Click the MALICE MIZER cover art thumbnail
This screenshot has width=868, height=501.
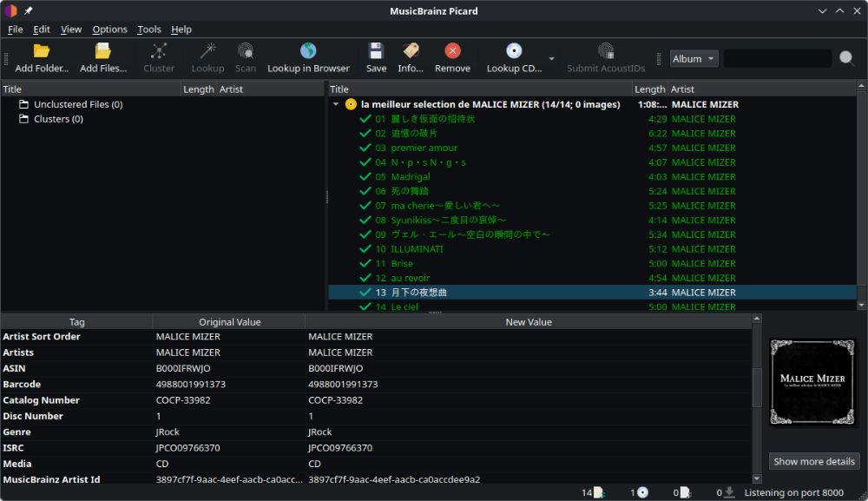pos(812,382)
